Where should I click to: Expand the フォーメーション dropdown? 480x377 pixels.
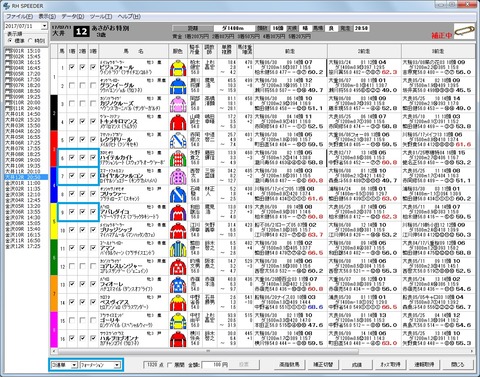coord(100,365)
